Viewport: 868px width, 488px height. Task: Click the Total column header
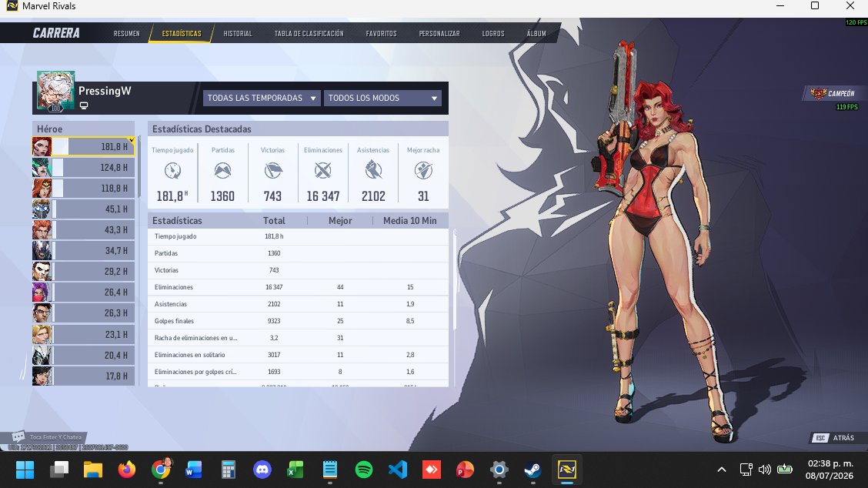(274, 220)
